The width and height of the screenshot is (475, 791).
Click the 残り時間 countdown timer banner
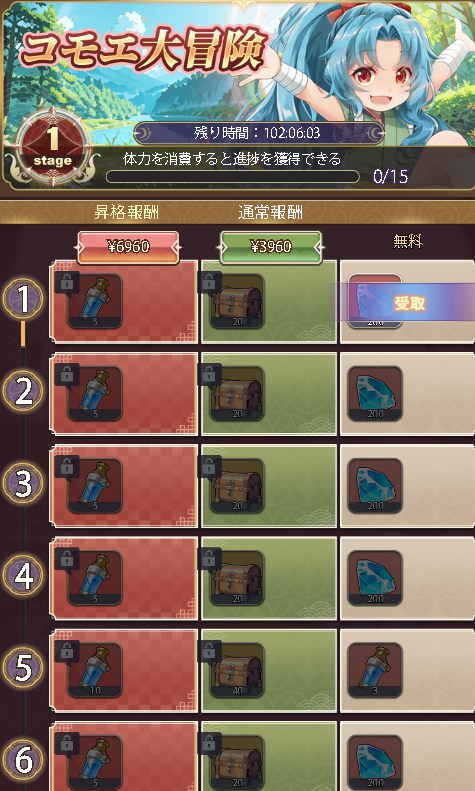tap(259, 133)
